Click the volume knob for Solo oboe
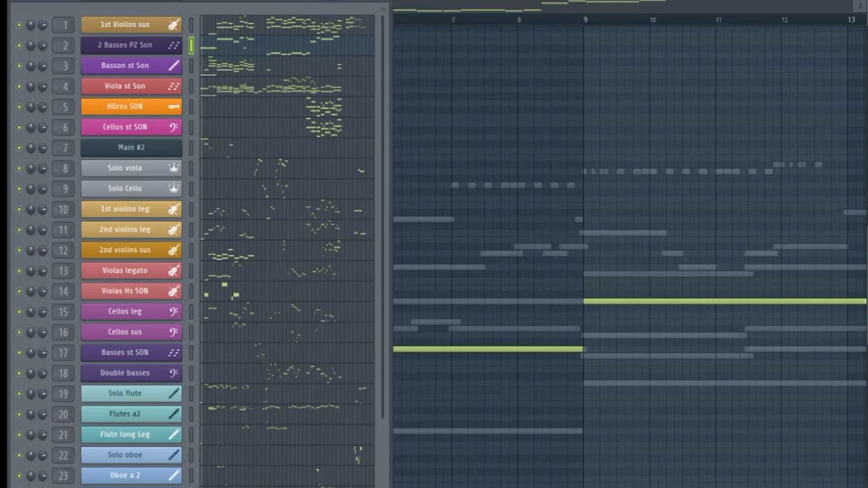This screenshot has width=868, height=488. point(42,455)
